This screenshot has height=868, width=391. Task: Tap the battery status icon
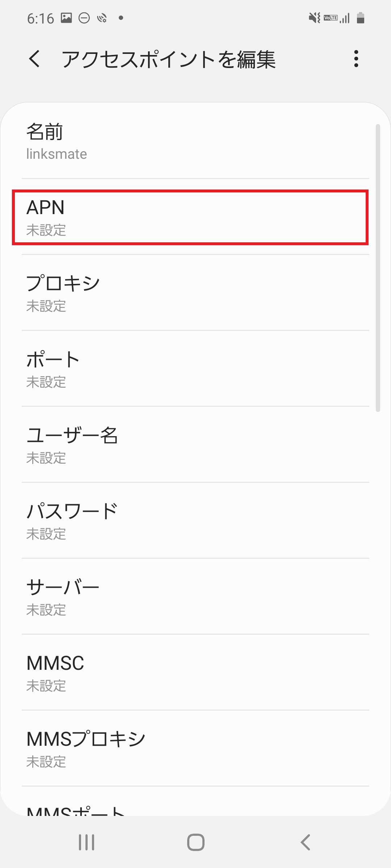(360, 18)
